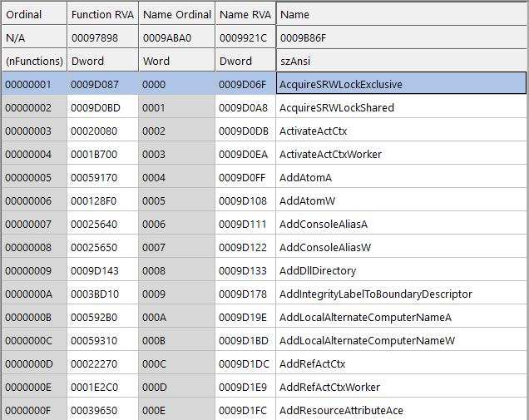The image size is (529, 420).
Task: Select the AddRefActCtxWorker name cell
Action: click(x=401, y=387)
